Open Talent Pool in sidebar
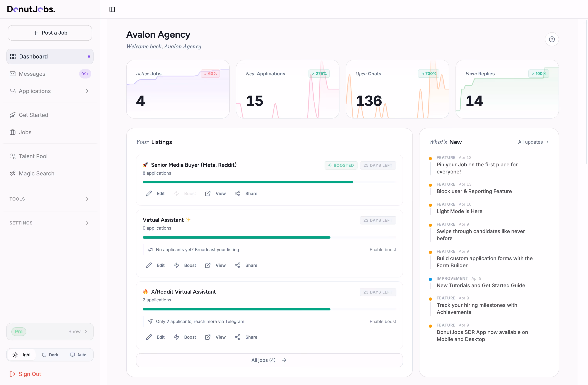This screenshot has width=588, height=385. pyautogui.click(x=50, y=156)
